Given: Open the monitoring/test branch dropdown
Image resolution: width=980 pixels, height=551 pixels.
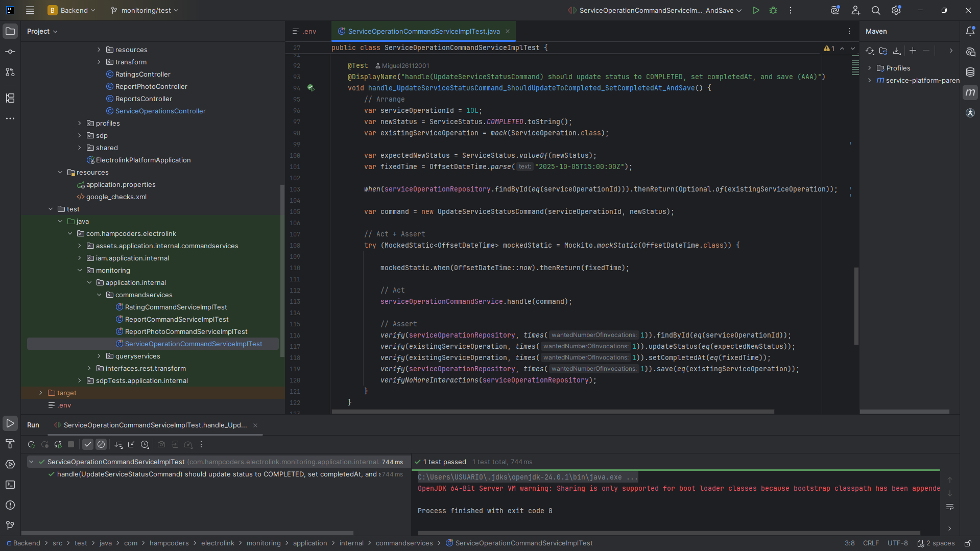Looking at the screenshot, I should coord(145,10).
